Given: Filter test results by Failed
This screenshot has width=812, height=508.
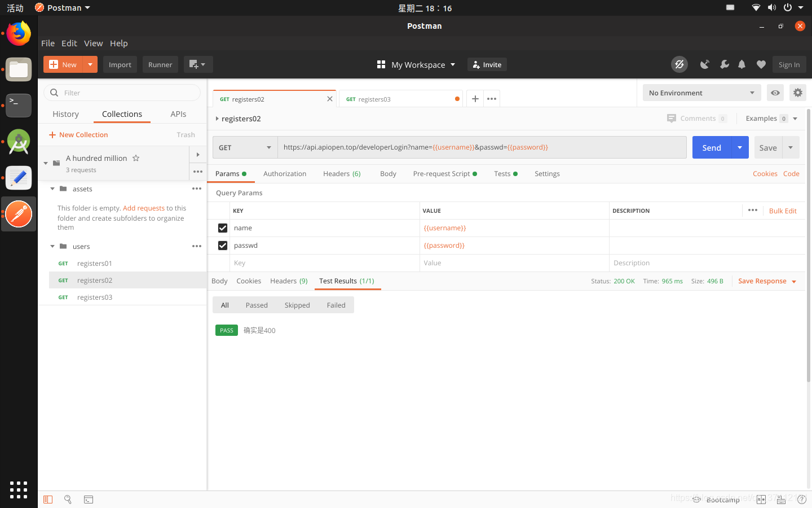Looking at the screenshot, I should pyautogui.click(x=336, y=305).
